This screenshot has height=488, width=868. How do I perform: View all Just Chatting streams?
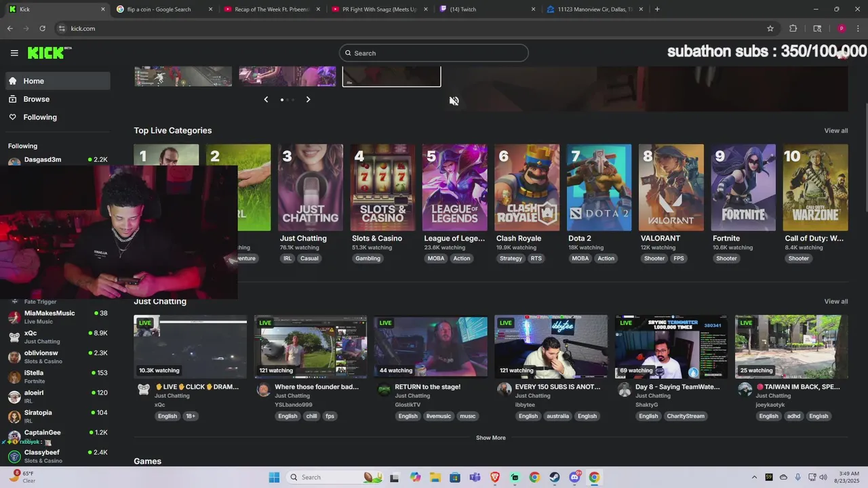[x=835, y=302]
